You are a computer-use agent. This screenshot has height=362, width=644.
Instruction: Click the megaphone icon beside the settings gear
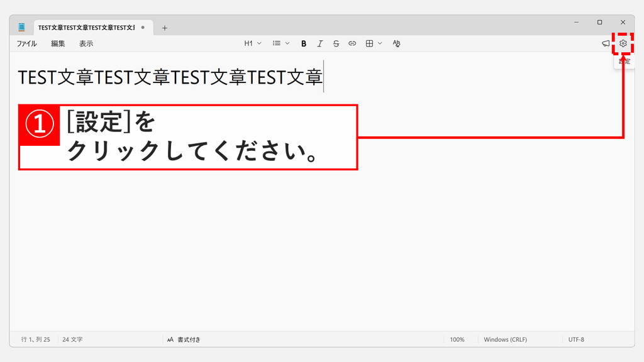tap(606, 43)
